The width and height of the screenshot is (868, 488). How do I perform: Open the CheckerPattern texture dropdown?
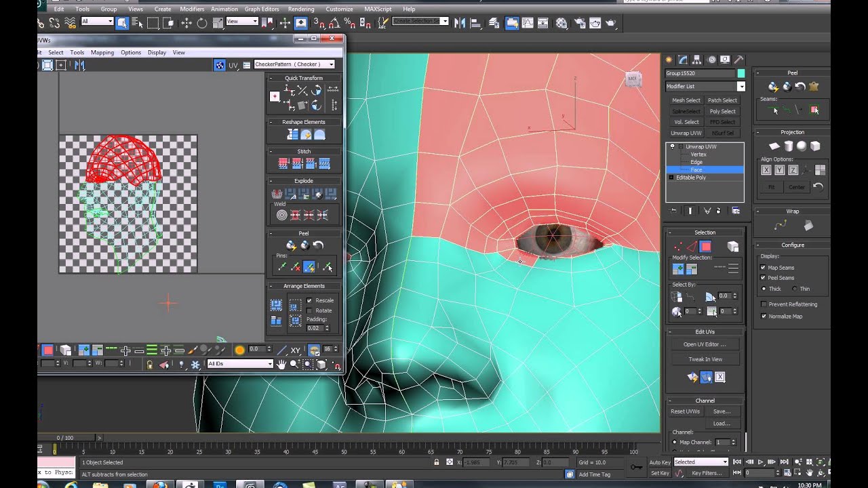[x=294, y=64]
